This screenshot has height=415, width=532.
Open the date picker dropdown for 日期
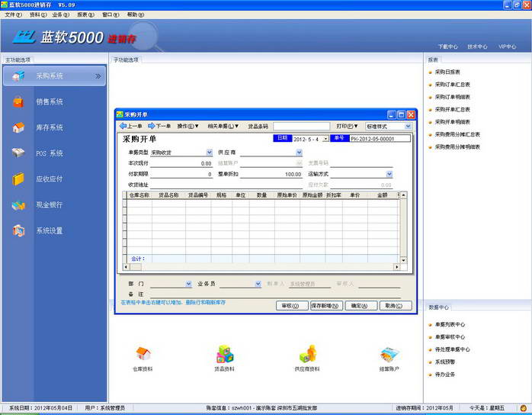pyautogui.click(x=325, y=139)
